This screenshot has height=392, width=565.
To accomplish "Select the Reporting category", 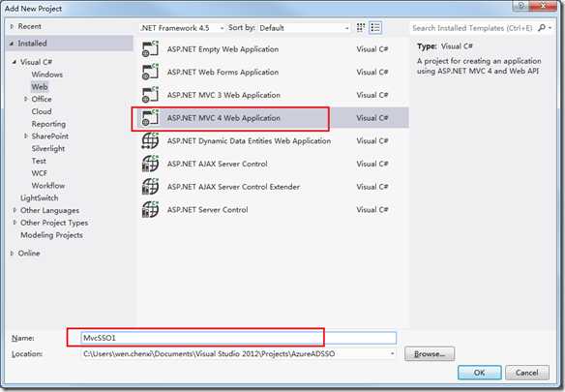I will [x=48, y=124].
